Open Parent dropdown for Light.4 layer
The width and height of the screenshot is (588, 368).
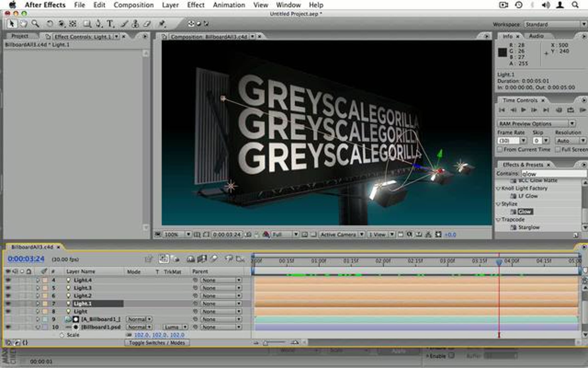pos(221,280)
